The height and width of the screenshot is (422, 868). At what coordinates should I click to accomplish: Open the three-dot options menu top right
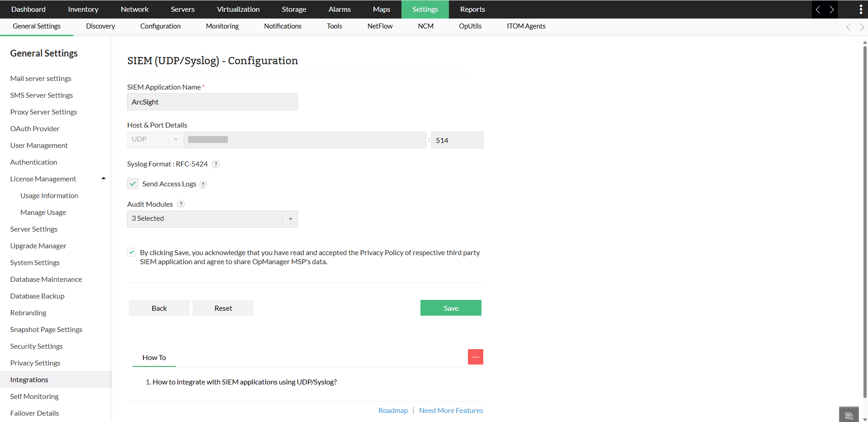point(860,9)
